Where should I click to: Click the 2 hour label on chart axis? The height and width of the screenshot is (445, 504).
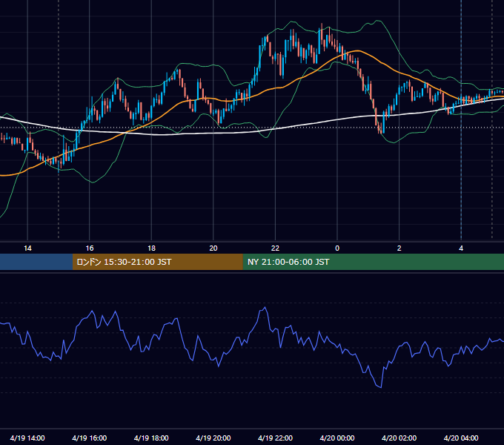399,248
